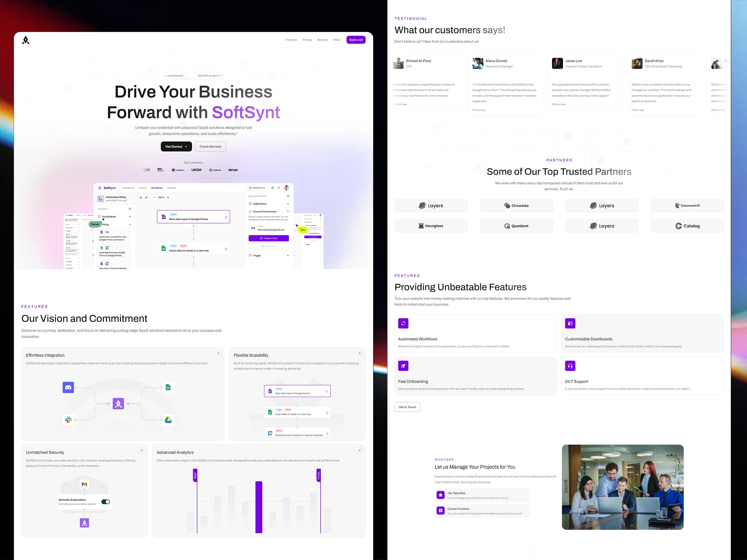Expand the Applications section
Image resolution: width=747 pixels, height=560 pixels.
[x=288, y=204]
